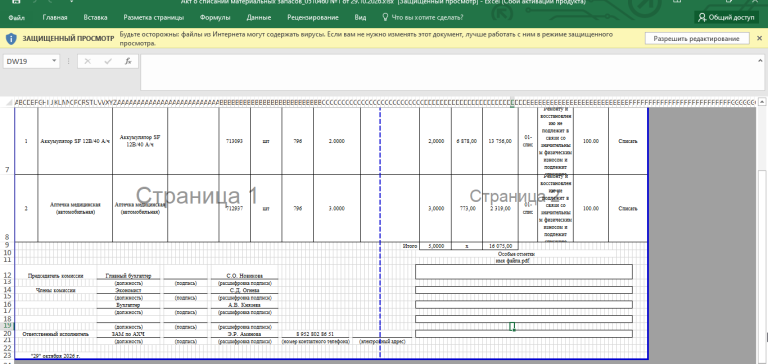Click the Экономист position cell

(128, 290)
